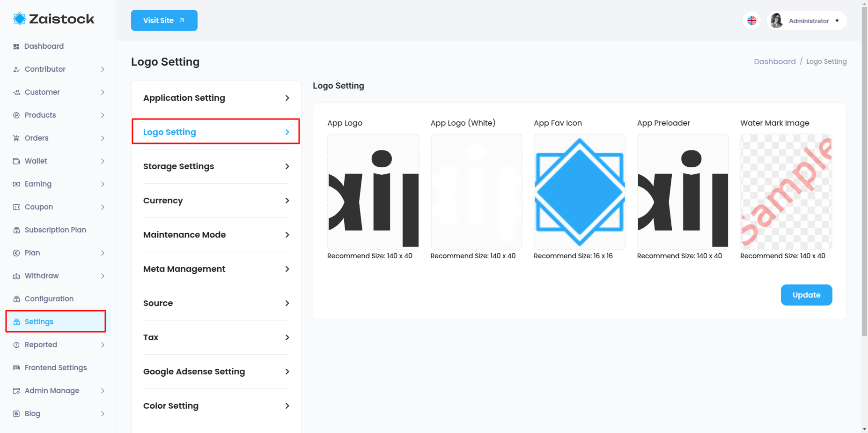Image resolution: width=868 pixels, height=433 pixels.
Task: Select the App Logo (White) image
Action: click(476, 192)
